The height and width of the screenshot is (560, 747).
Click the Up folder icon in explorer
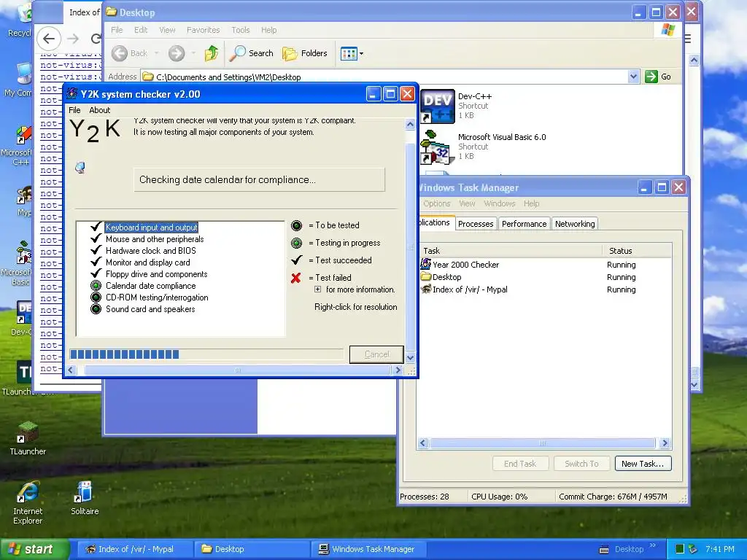pos(212,53)
